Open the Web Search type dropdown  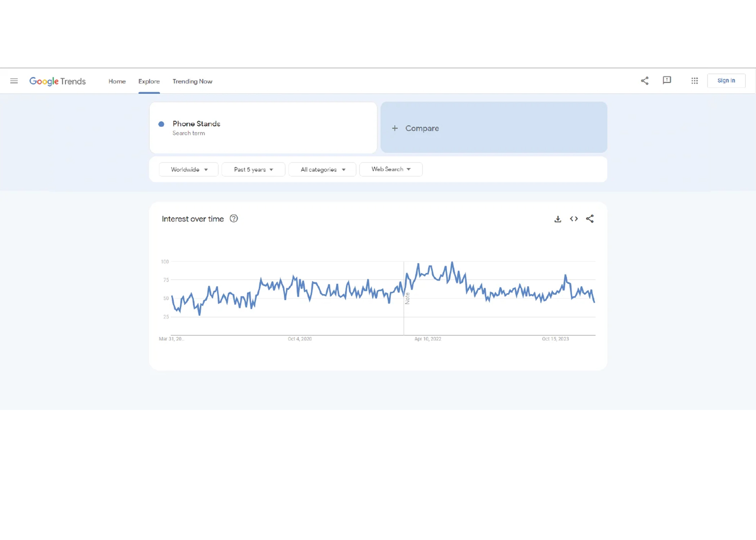tap(391, 169)
